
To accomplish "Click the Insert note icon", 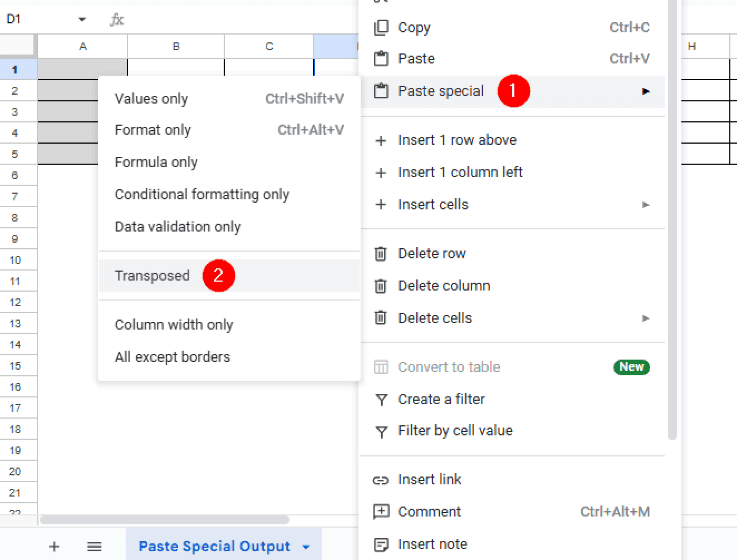I will click(380, 544).
